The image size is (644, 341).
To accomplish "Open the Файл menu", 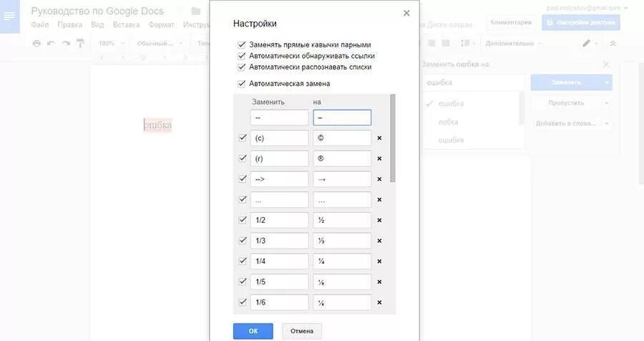I will [x=41, y=24].
